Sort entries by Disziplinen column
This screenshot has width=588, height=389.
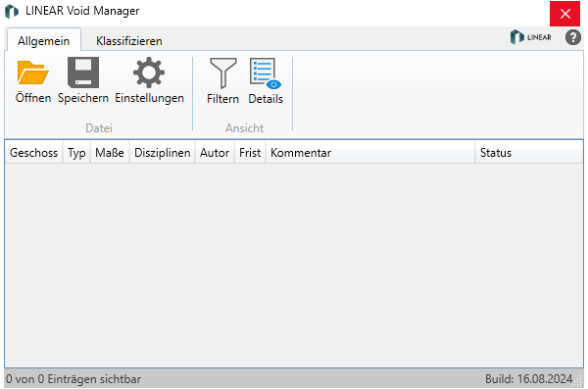point(162,153)
